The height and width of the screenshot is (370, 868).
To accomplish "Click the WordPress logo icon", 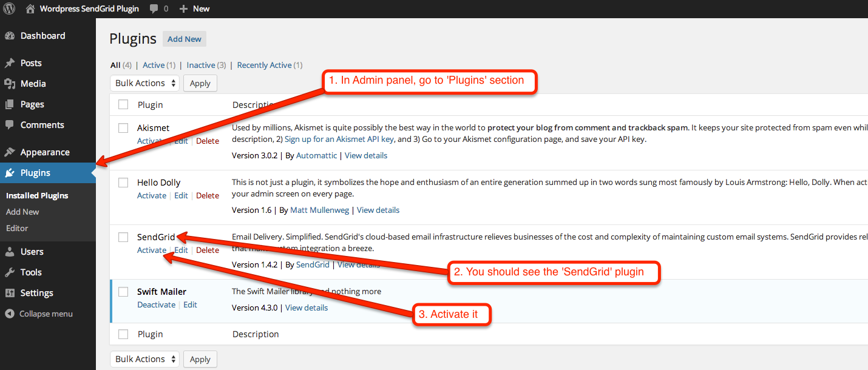I will tap(10, 8).
